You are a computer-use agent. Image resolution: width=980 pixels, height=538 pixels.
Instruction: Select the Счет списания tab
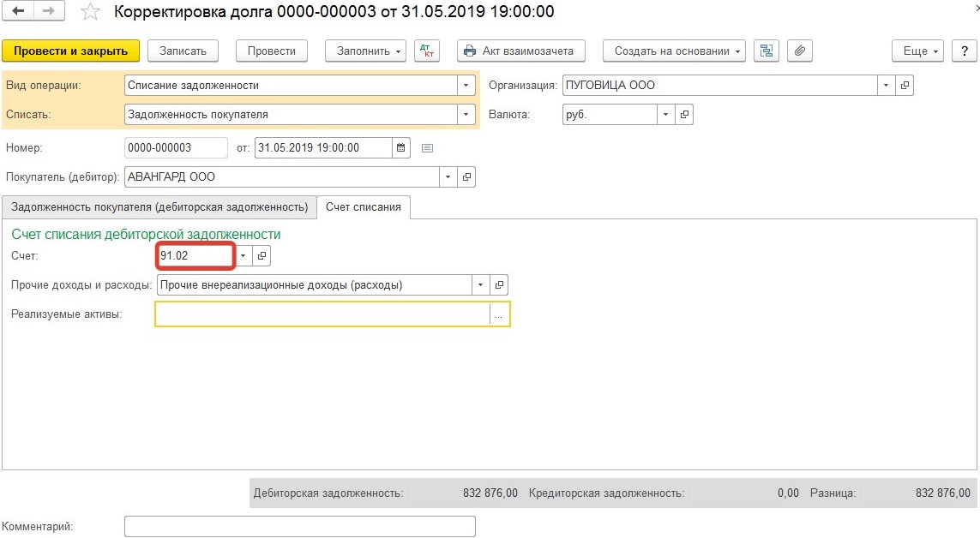tap(364, 207)
